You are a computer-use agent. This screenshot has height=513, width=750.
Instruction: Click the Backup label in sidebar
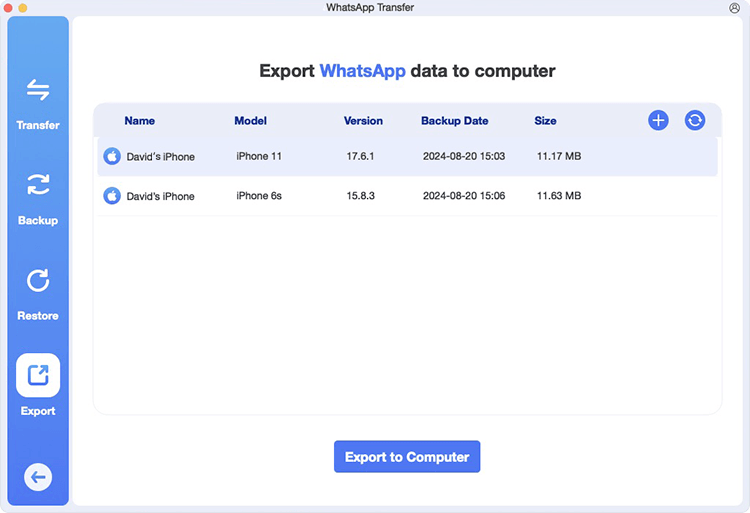(38, 220)
